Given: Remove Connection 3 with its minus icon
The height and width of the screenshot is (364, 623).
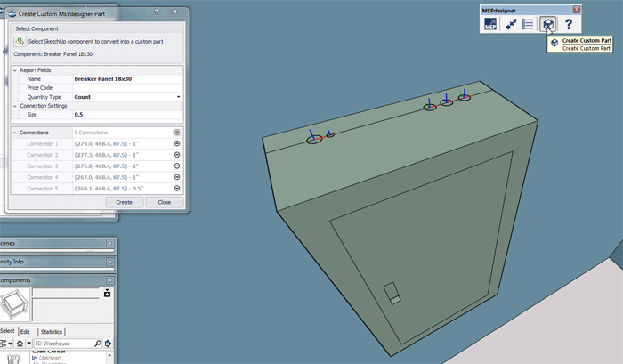Looking at the screenshot, I should 176,166.
